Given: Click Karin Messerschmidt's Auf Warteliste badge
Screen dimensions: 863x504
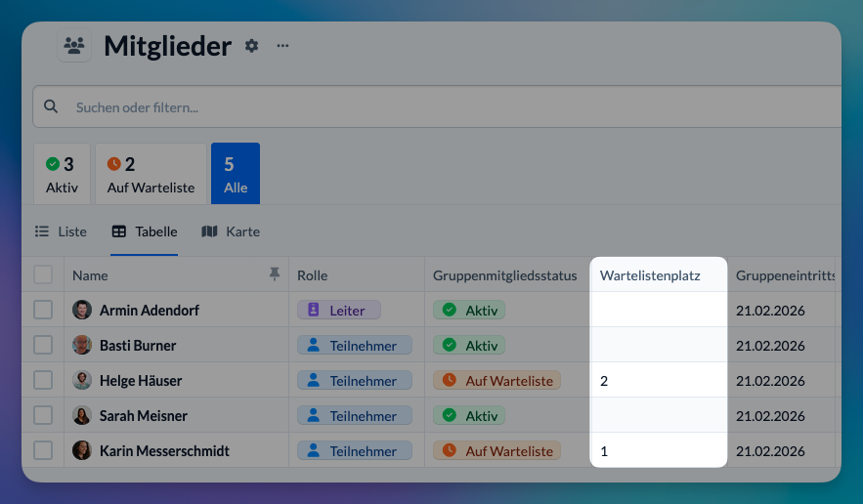Looking at the screenshot, I should (497, 450).
